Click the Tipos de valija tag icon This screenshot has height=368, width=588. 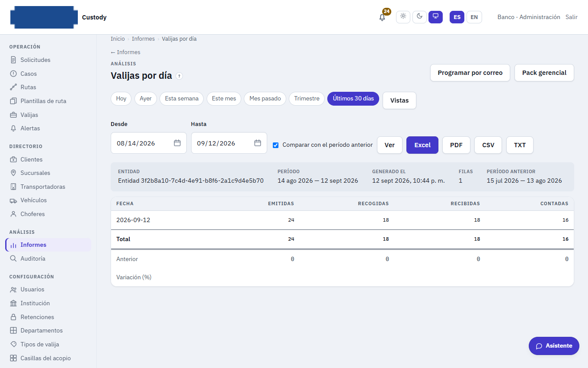coord(13,344)
